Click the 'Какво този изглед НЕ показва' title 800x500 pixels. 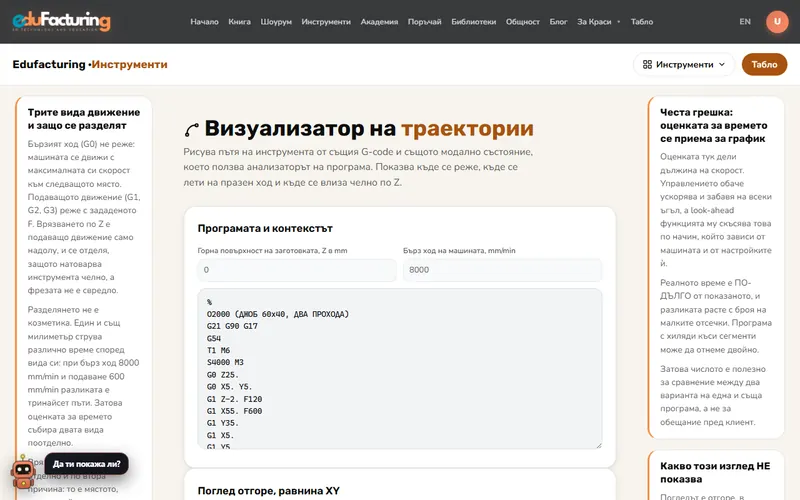tap(715, 472)
